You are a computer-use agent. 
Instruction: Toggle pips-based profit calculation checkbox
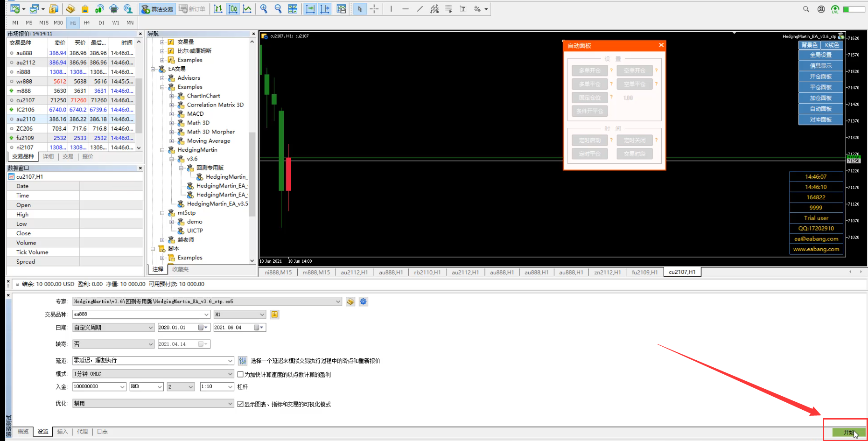point(240,374)
